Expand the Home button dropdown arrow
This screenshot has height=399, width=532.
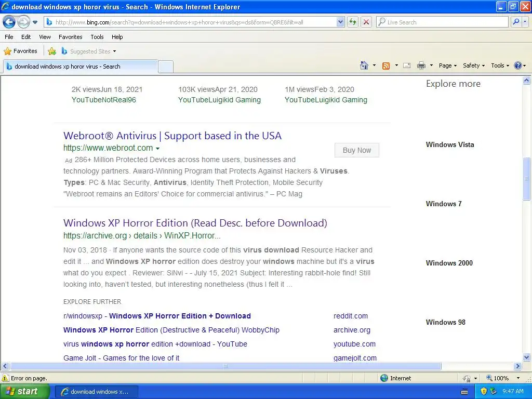point(374,65)
